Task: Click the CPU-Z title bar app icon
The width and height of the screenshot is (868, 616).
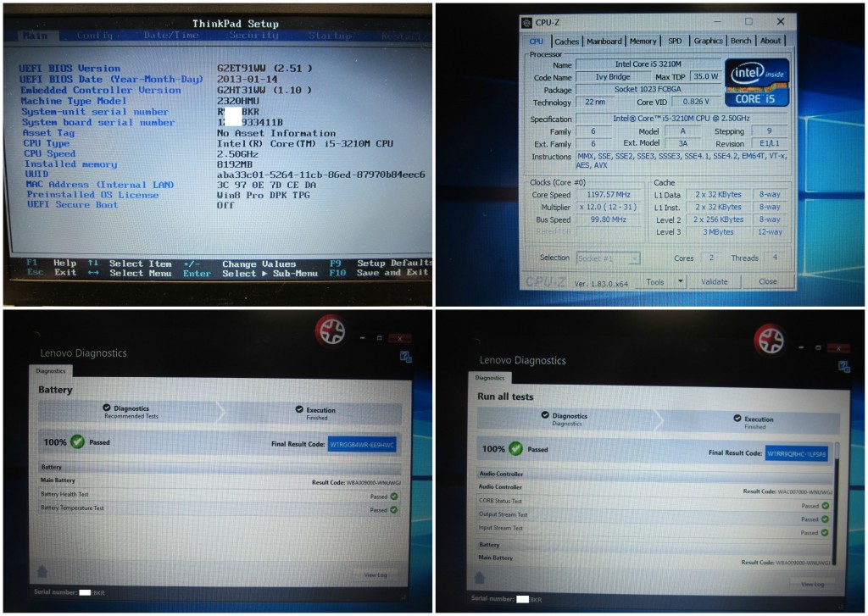Action: 526,23
